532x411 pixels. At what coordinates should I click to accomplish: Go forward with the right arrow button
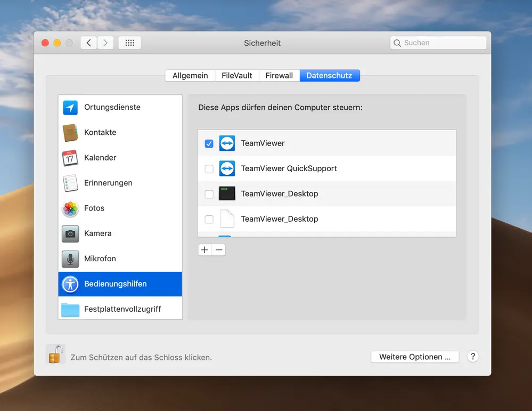click(x=105, y=43)
